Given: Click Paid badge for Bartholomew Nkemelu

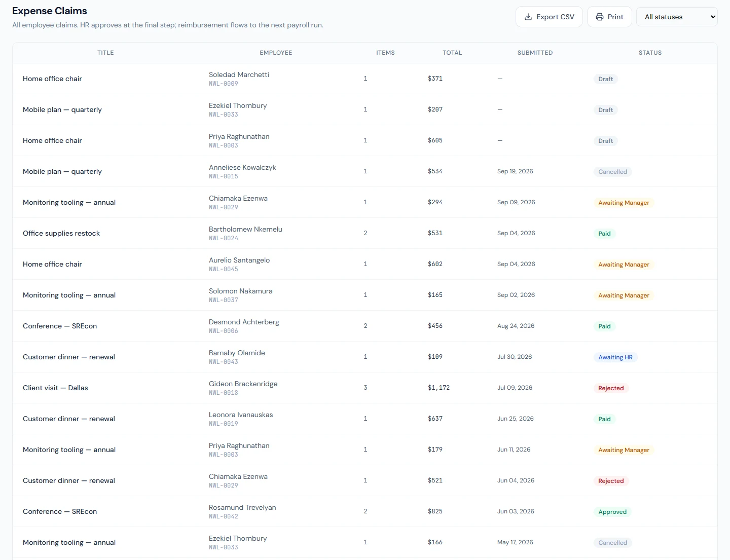Looking at the screenshot, I should [x=604, y=234].
